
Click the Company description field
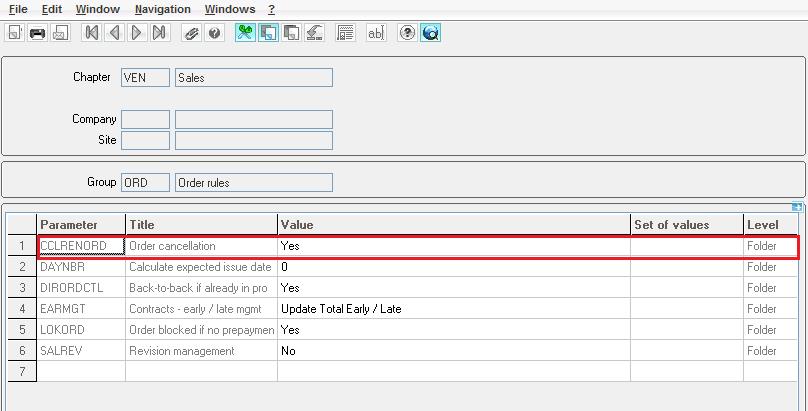click(254, 119)
